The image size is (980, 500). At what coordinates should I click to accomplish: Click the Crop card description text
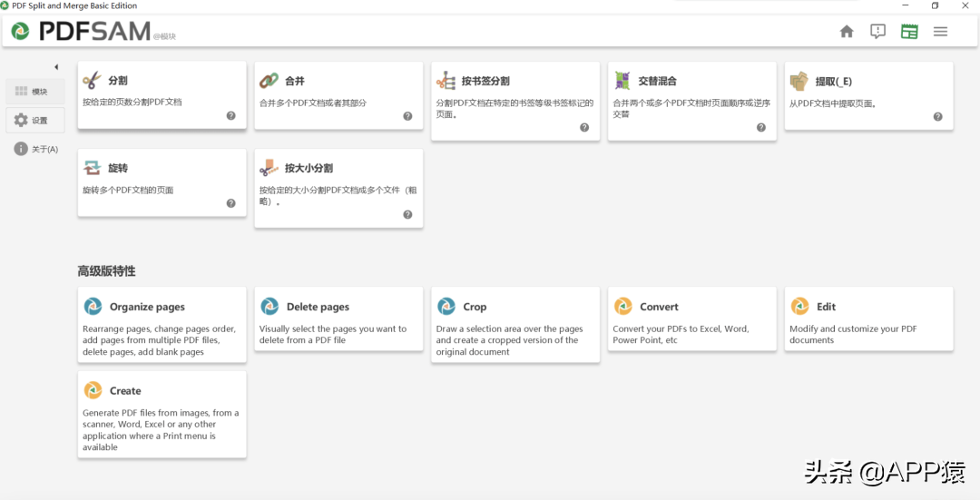click(509, 340)
